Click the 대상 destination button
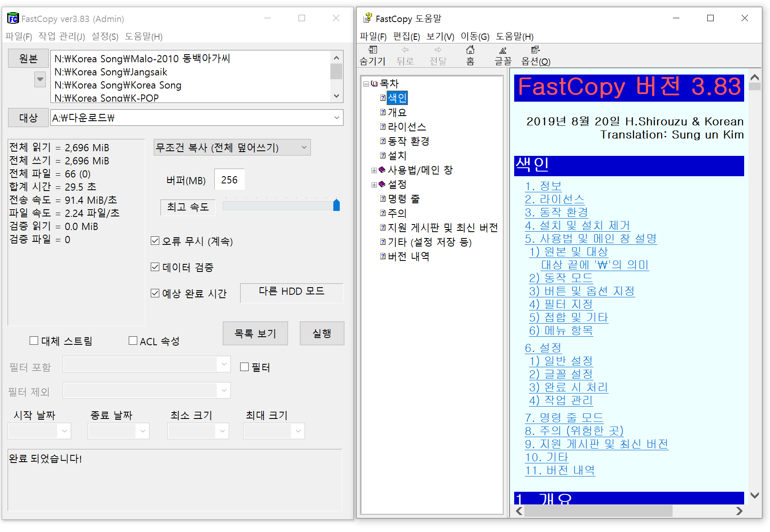Screen dimensions: 770x532 tap(28, 118)
